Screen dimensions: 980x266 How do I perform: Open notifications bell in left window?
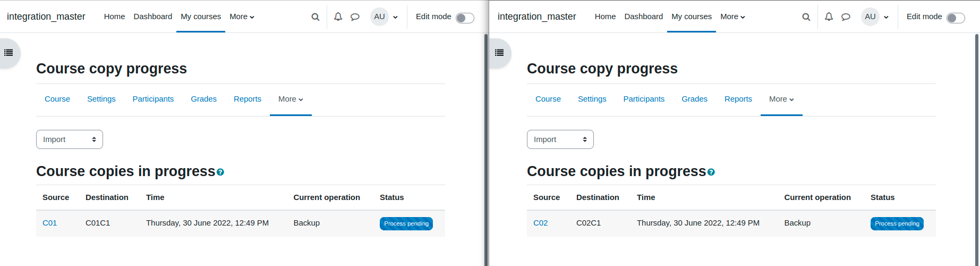click(x=338, y=17)
